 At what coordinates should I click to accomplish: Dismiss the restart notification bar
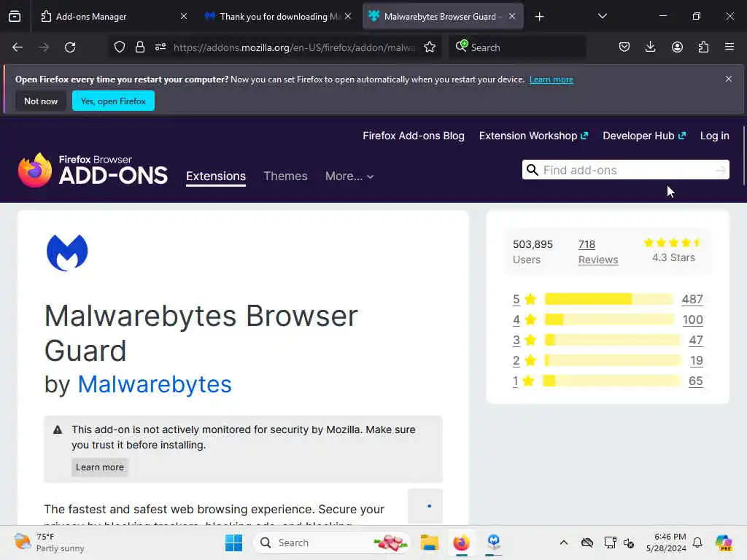pyautogui.click(x=729, y=79)
